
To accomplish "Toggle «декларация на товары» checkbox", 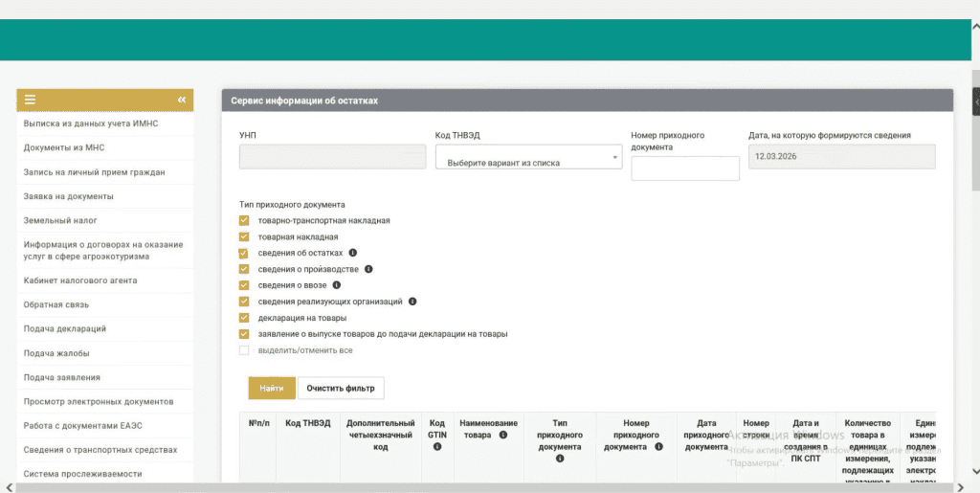I will 244,318.
